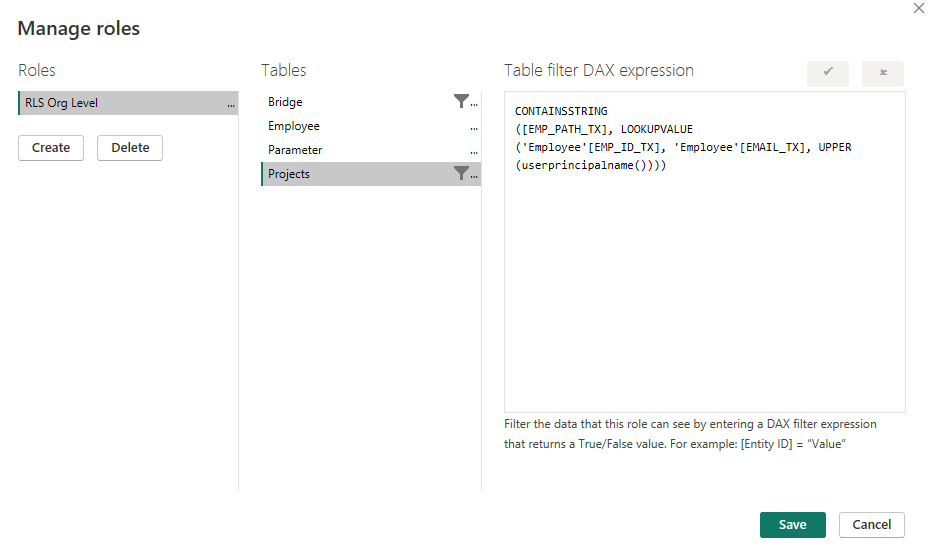Open ellipsis menu for Projects table
Viewport: 930px width, 548px height.
(x=474, y=176)
